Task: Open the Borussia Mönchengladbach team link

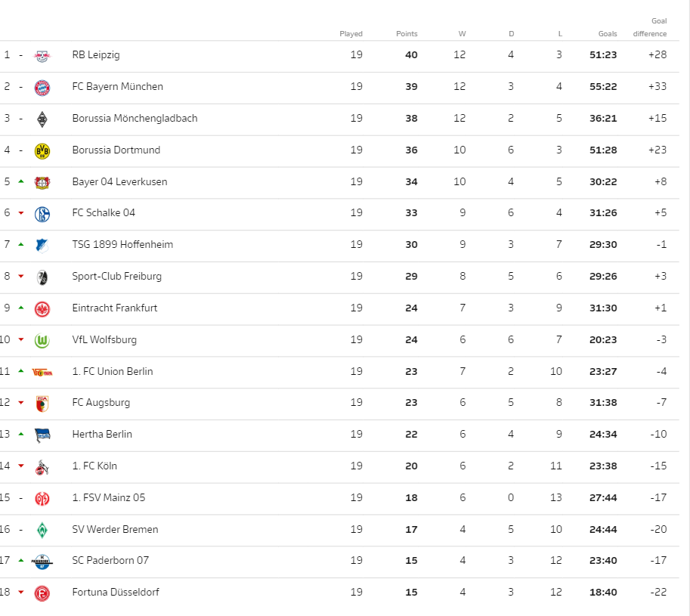Action: (135, 119)
